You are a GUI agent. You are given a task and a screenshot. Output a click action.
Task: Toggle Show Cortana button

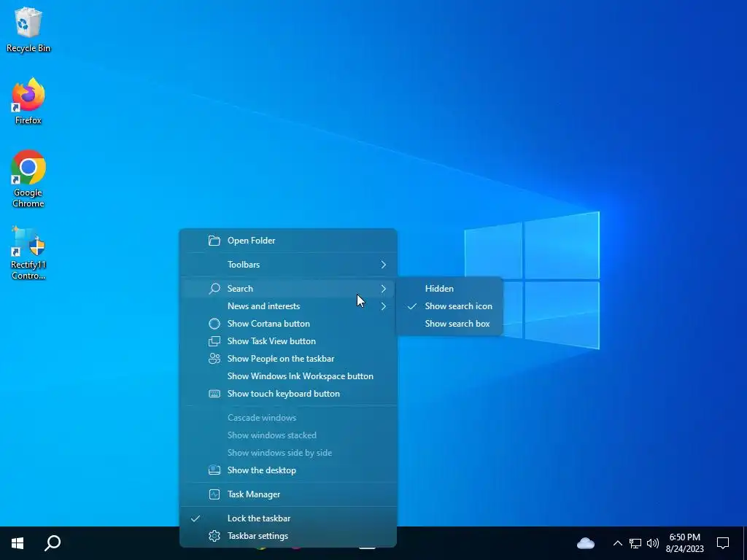[x=288, y=324]
